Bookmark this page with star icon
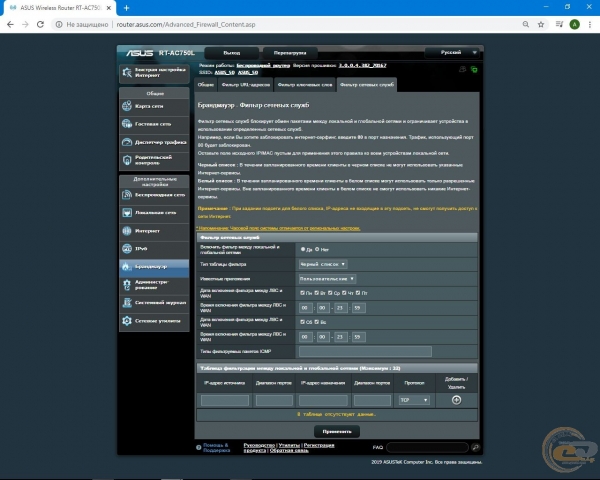The image size is (600, 480). pos(541,24)
